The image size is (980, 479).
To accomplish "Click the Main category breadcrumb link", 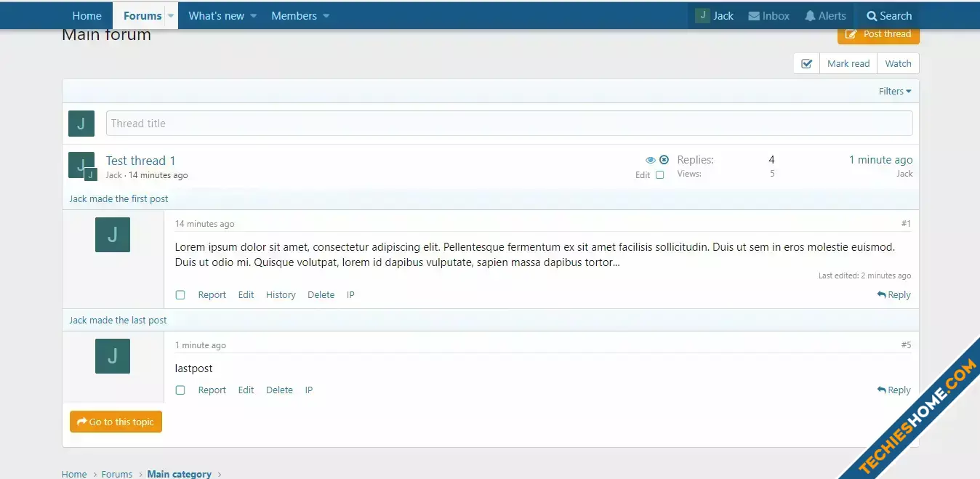I will pos(180,474).
